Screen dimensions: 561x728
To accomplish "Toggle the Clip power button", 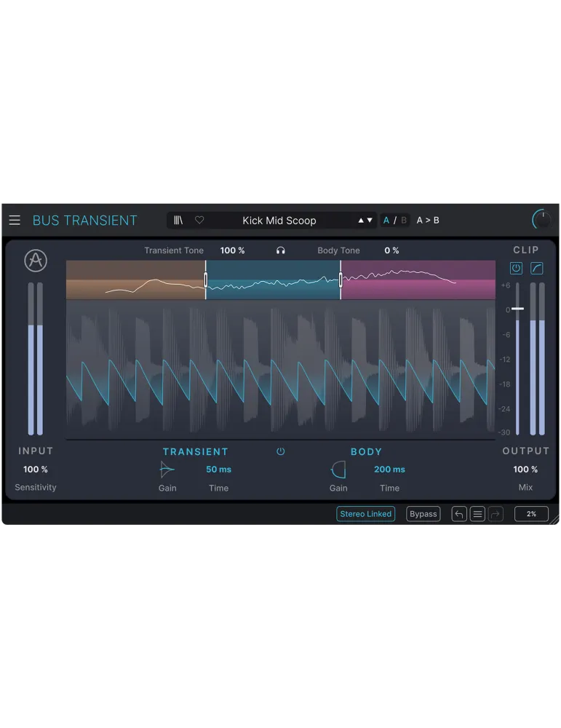I will (x=516, y=268).
